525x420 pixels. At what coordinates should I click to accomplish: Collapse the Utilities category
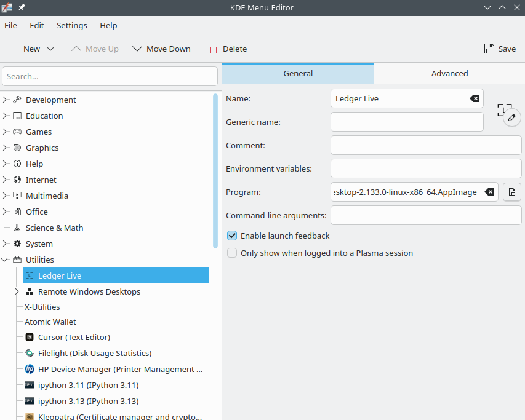[x=5, y=260]
